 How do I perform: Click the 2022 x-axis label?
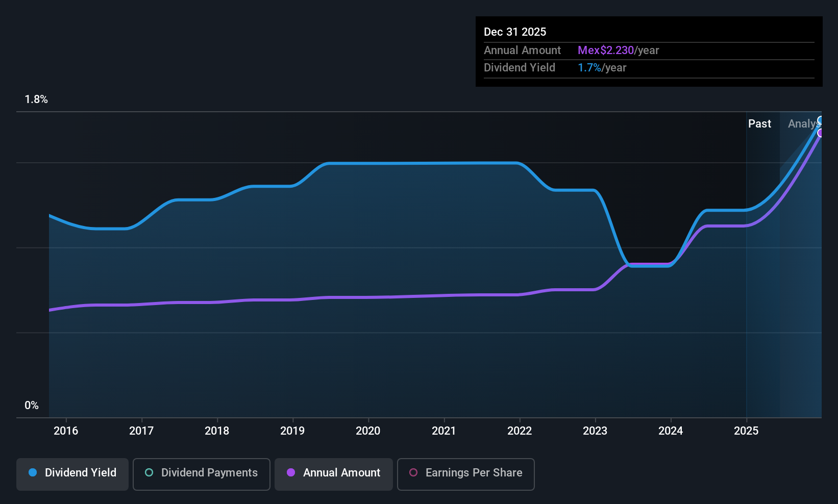pos(520,431)
